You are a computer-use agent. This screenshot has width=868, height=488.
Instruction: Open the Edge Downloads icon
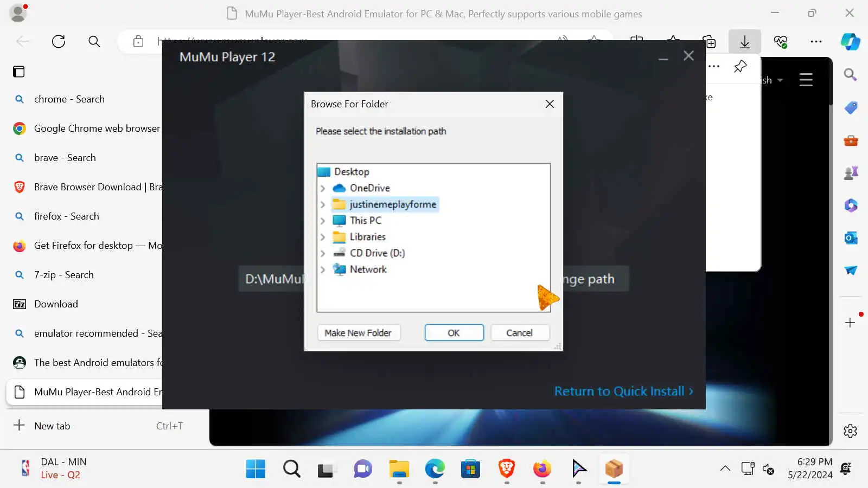[x=745, y=42]
